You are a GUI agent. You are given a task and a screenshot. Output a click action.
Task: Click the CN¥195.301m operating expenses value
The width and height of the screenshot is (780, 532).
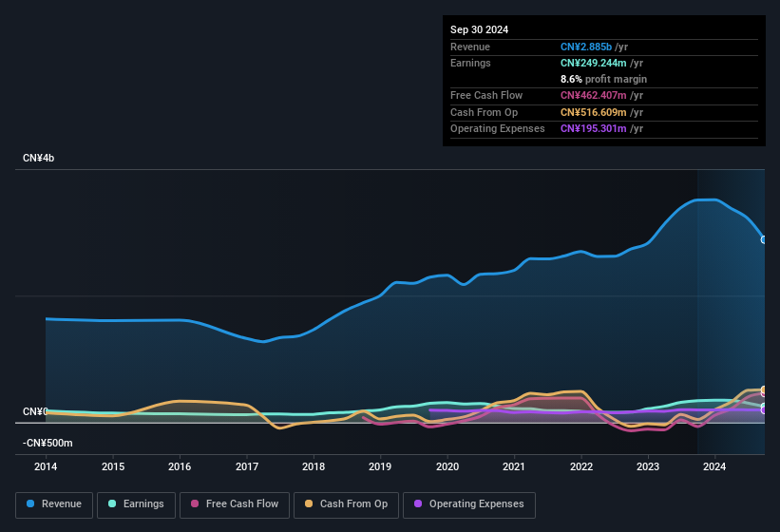pyautogui.click(x=594, y=128)
